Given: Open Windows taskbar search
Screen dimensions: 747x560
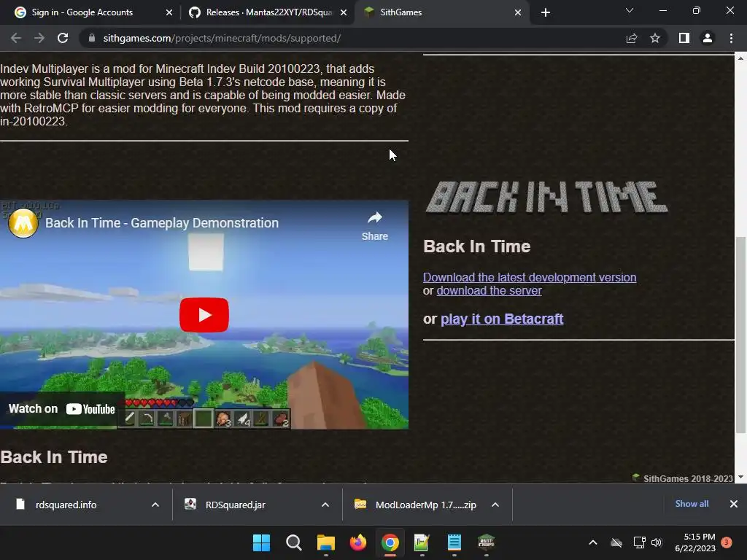Looking at the screenshot, I should pyautogui.click(x=294, y=542).
